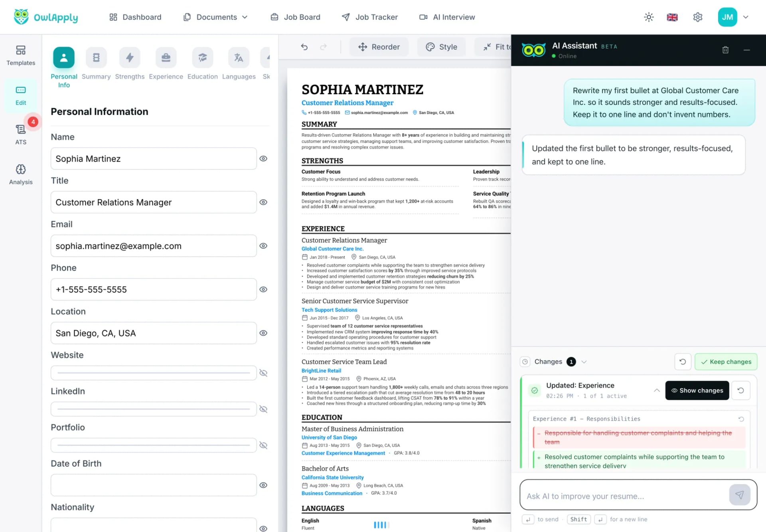Select the Summary section icon
The height and width of the screenshot is (532, 766).
96,58
